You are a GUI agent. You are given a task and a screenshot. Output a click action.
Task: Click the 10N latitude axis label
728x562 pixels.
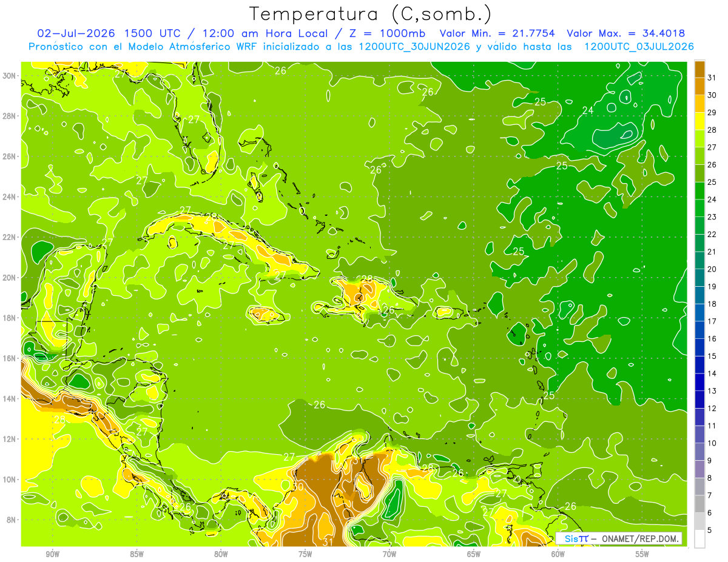10,480
